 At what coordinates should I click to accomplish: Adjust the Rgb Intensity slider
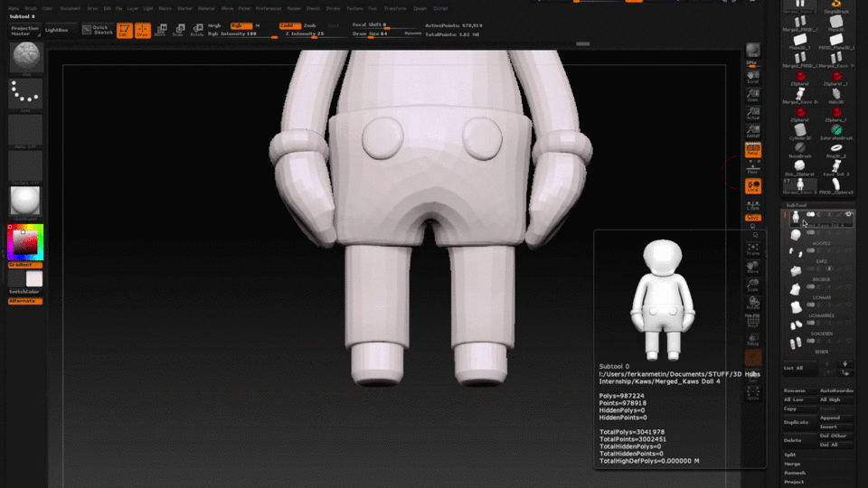coord(242,34)
